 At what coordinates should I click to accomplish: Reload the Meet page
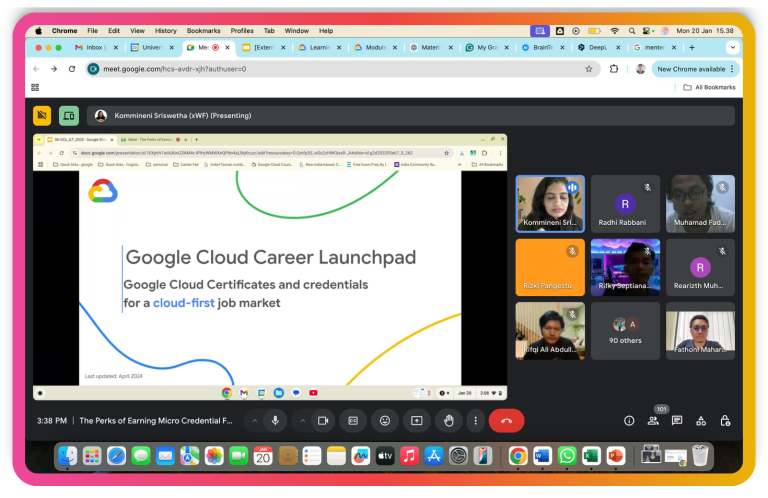[x=72, y=69]
